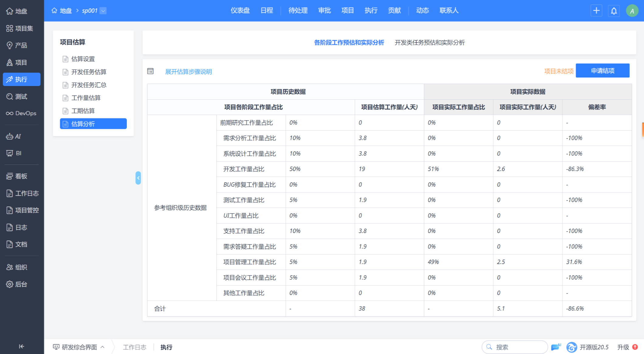The image size is (644, 354).
Task: Click the 升级 upgrade link
Action: click(x=623, y=347)
